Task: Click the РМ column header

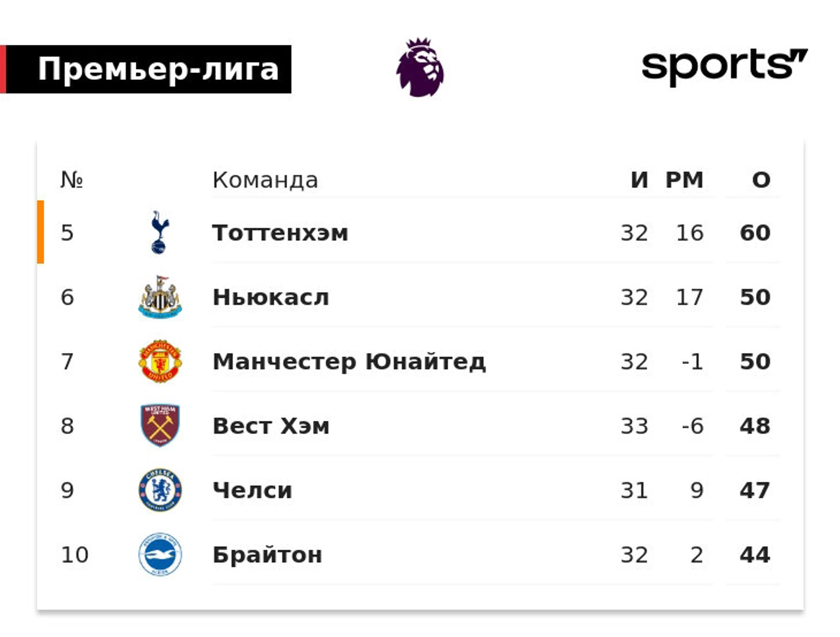Action: point(685,180)
